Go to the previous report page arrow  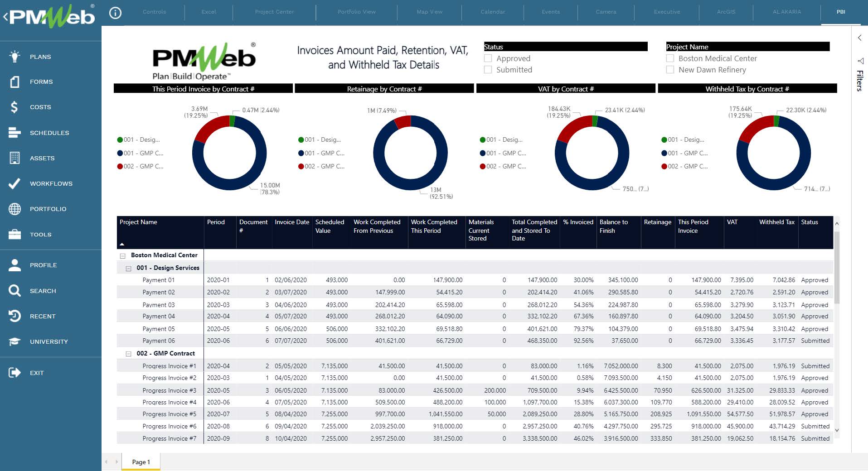[x=107, y=462]
